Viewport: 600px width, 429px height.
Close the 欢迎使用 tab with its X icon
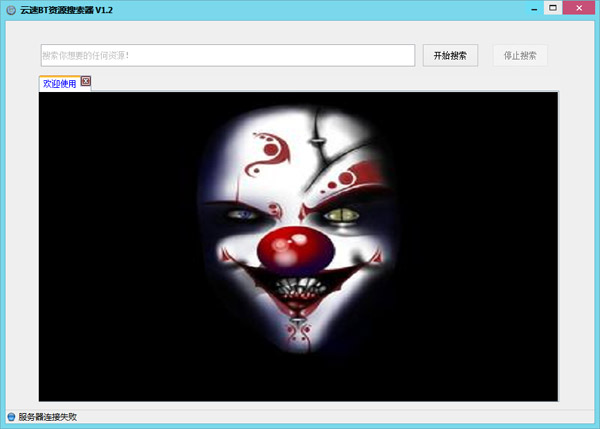(x=86, y=81)
